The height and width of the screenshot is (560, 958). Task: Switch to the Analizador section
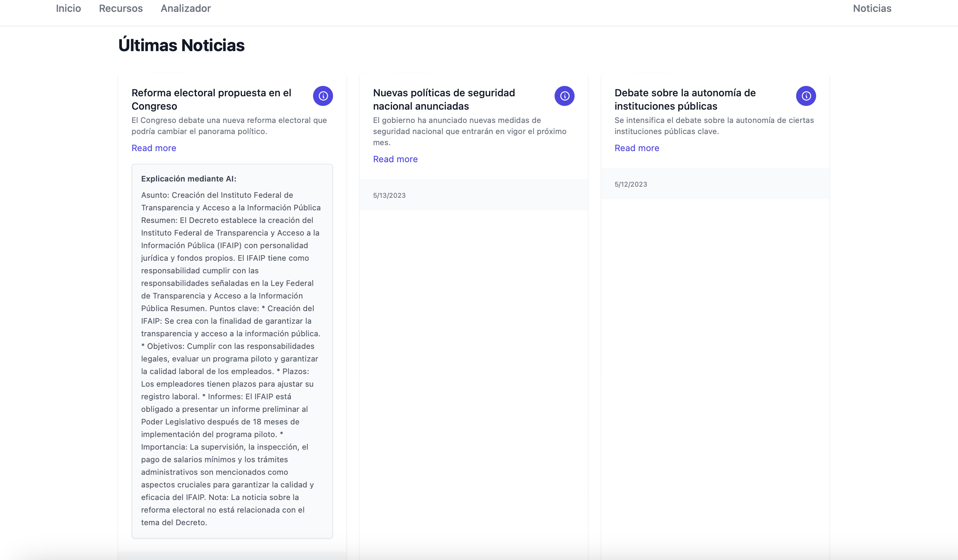point(186,9)
